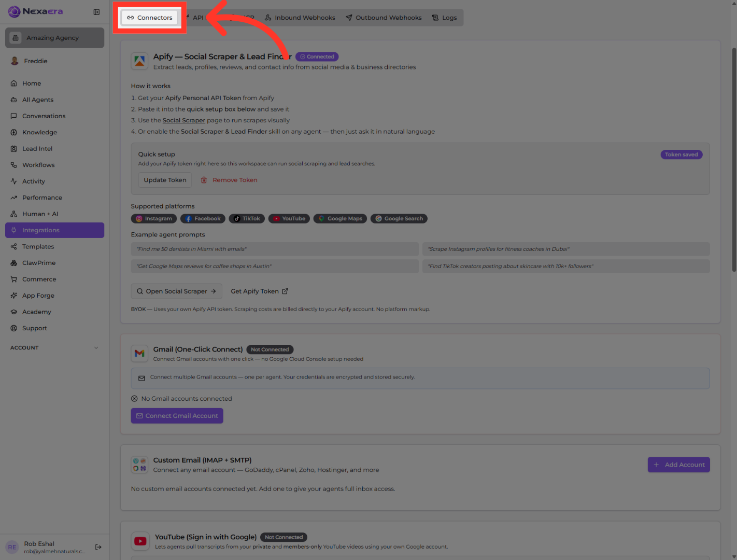Click the Commerce cart icon
The width and height of the screenshot is (737, 560).
click(x=14, y=279)
